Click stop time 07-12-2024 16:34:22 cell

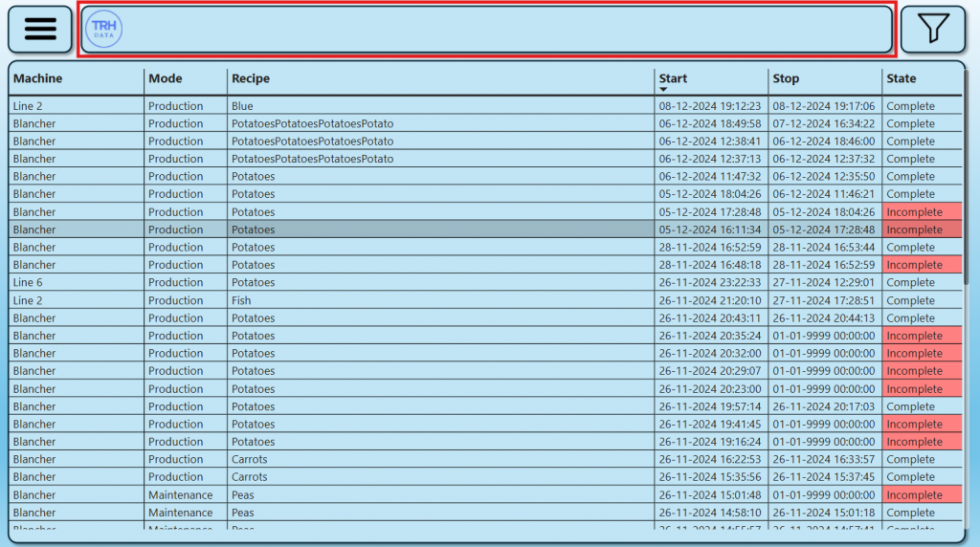click(x=823, y=124)
